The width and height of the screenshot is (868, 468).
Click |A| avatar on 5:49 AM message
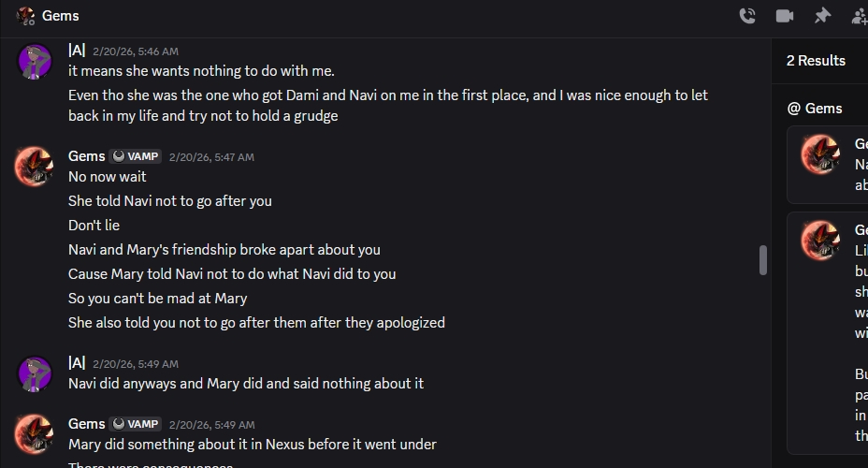pyautogui.click(x=35, y=373)
